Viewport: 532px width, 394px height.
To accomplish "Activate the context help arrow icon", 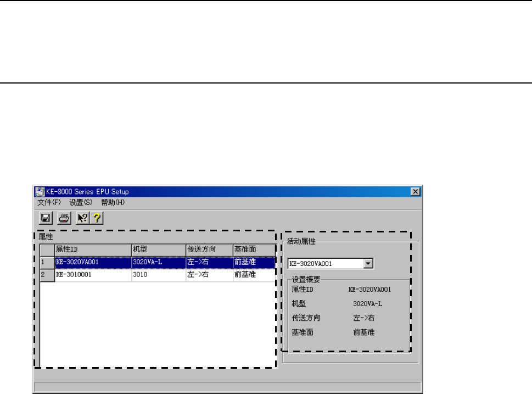I will pos(82,218).
